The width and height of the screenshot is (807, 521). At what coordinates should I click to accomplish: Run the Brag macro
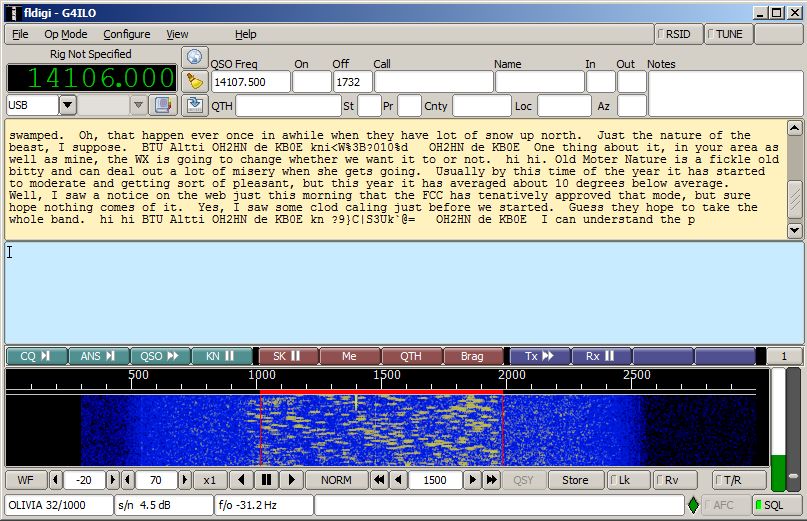pos(473,356)
